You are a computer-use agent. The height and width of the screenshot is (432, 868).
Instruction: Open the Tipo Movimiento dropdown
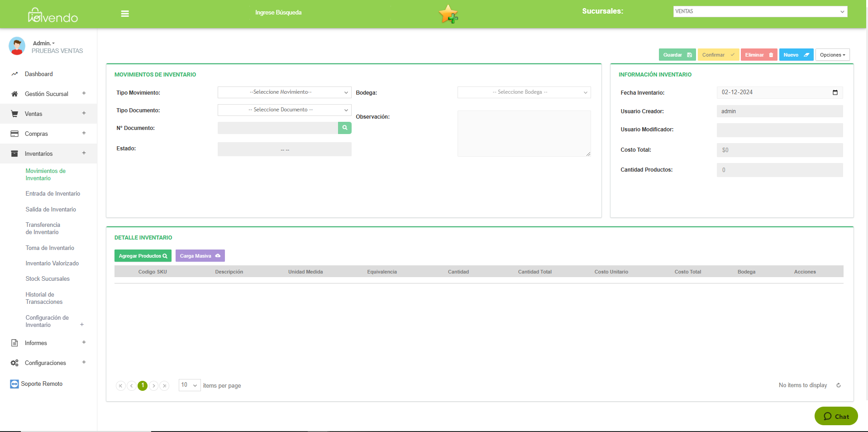click(284, 92)
